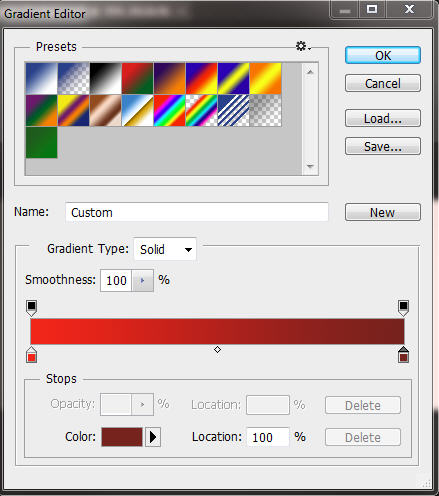Screen dimensions: 439x496
Task: Choose the black to white preset
Action: coord(106,78)
